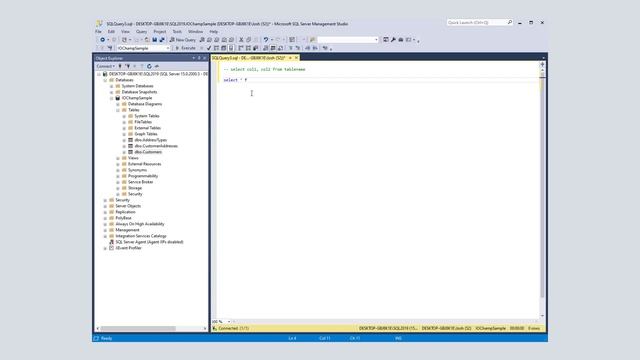Open the Find combo box in toolbar

pyautogui.click(x=348, y=40)
